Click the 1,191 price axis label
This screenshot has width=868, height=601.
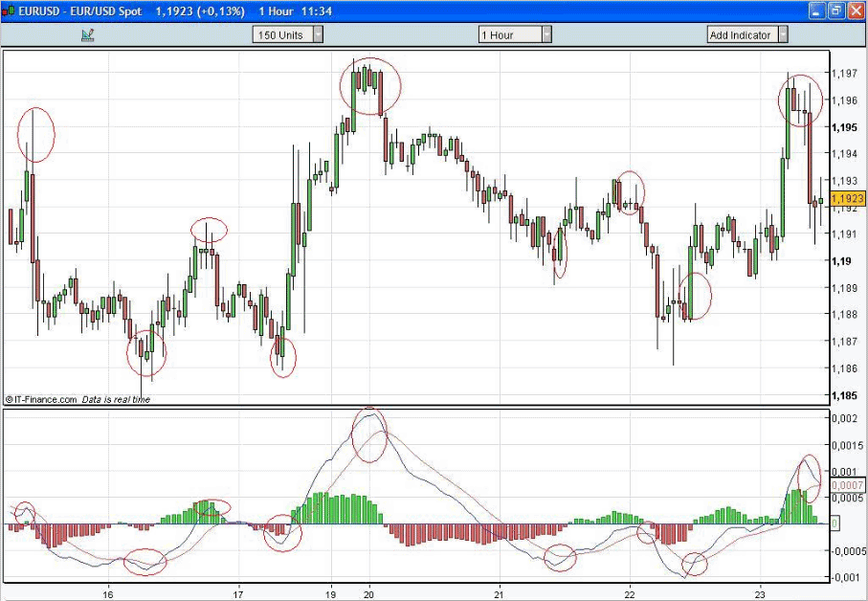[x=844, y=234]
